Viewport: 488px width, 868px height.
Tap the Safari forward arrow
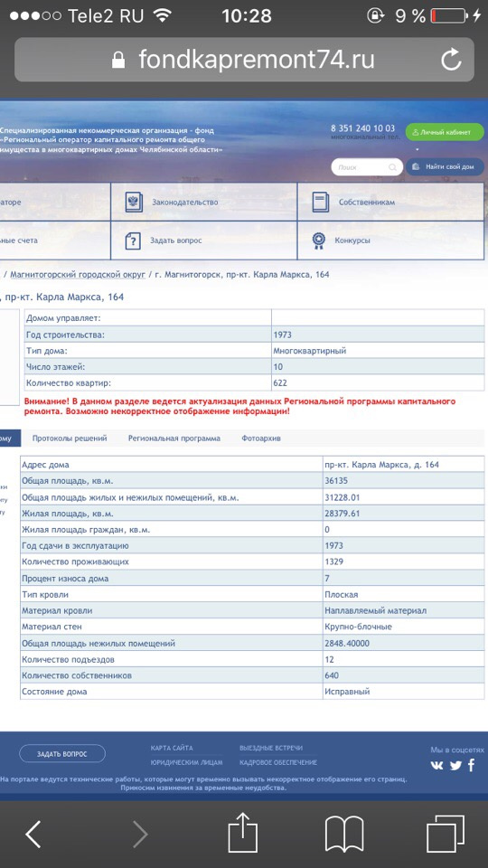pyautogui.click(x=140, y=834)
